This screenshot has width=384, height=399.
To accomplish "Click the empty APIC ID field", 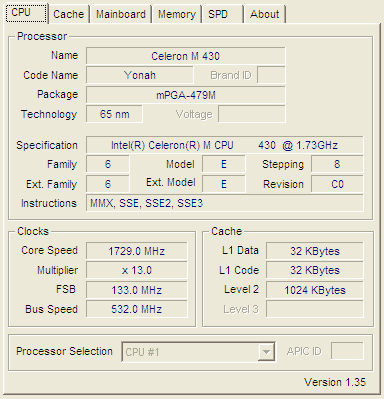I will (x=347, y=351).
